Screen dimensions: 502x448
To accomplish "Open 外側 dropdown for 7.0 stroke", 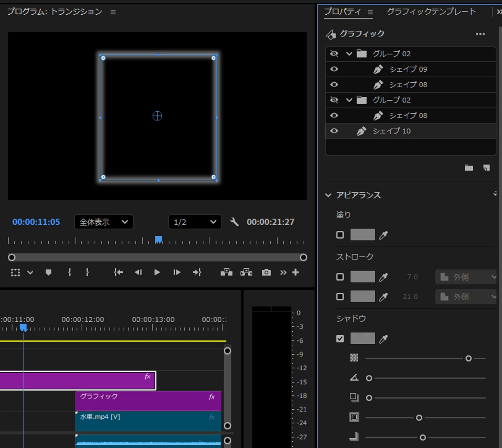I will tap(466, 277).
